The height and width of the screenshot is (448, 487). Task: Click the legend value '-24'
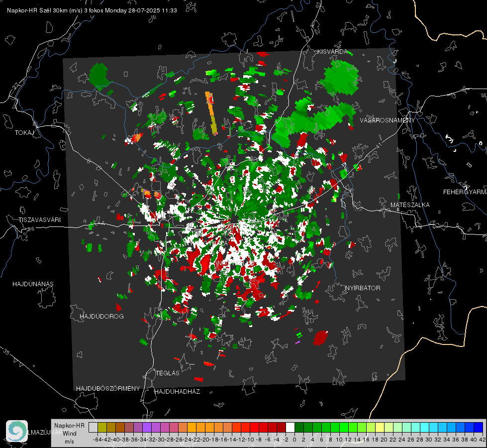pos(187,440)
